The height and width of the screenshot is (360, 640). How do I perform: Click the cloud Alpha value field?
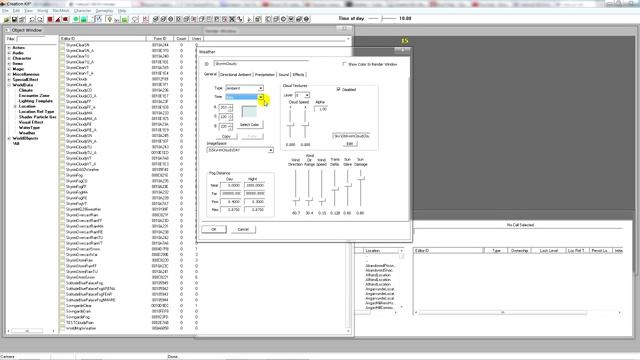point(321,109)
